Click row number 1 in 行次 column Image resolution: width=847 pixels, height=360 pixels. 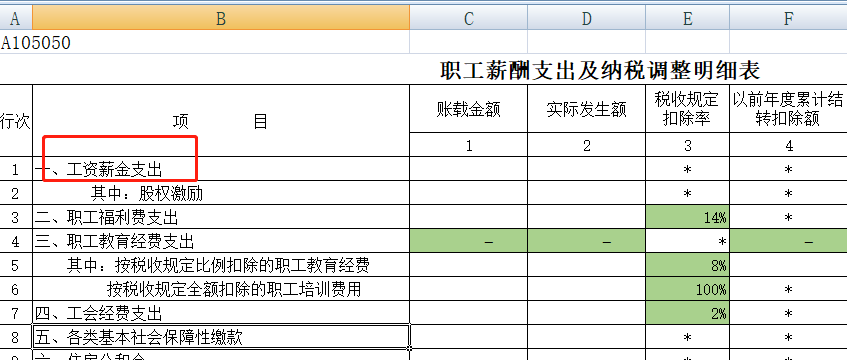tap(16, 169)
